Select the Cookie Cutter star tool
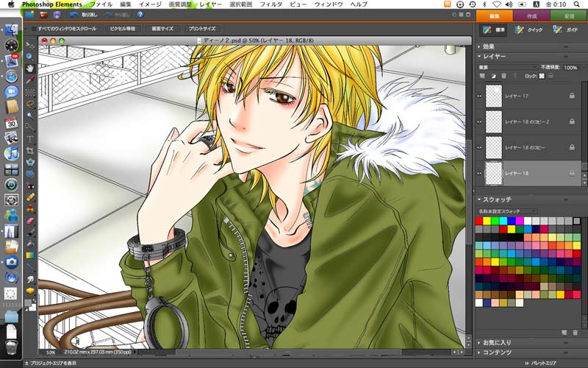The height and width of the screenshot is (368, 588). coord(30,162)
